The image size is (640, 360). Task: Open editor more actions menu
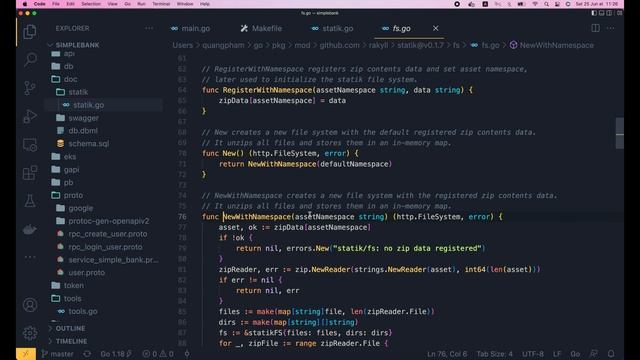coord(611,28)
